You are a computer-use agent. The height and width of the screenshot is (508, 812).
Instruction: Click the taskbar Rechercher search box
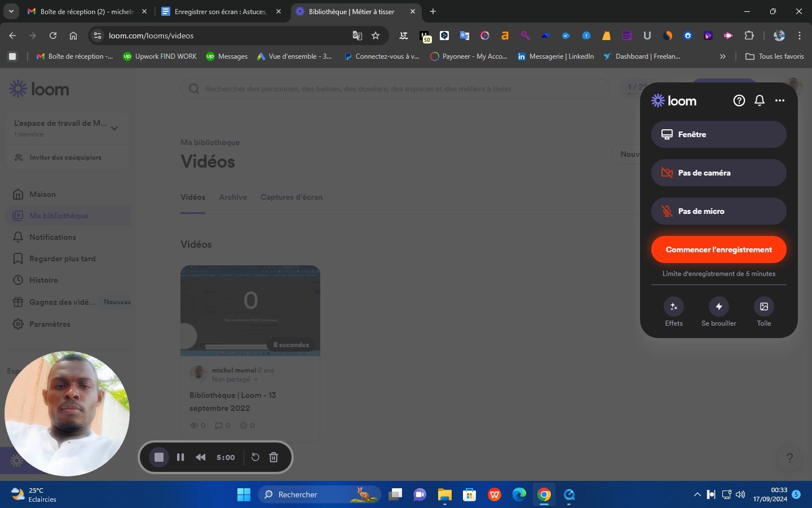[320, 494]
